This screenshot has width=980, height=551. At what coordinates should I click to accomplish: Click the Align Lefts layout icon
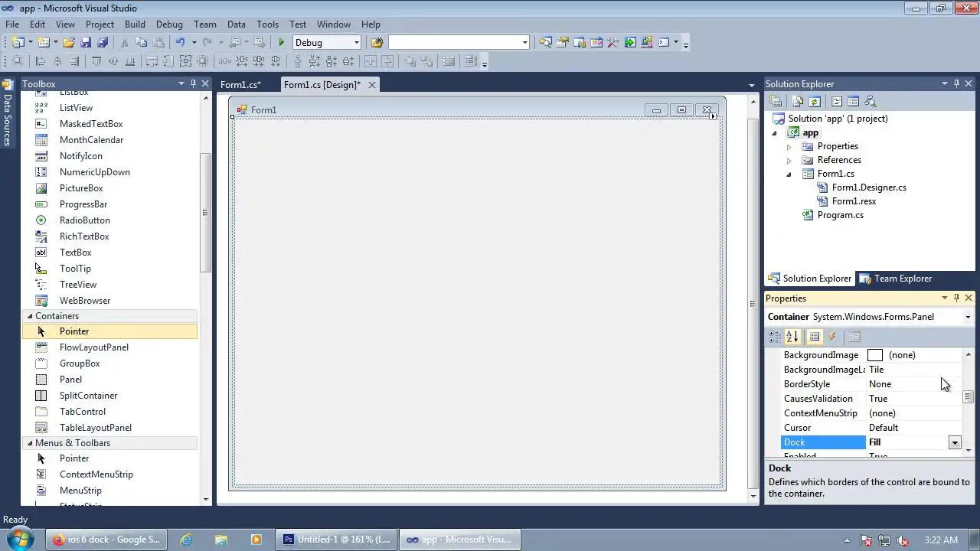tap(40, 61)
